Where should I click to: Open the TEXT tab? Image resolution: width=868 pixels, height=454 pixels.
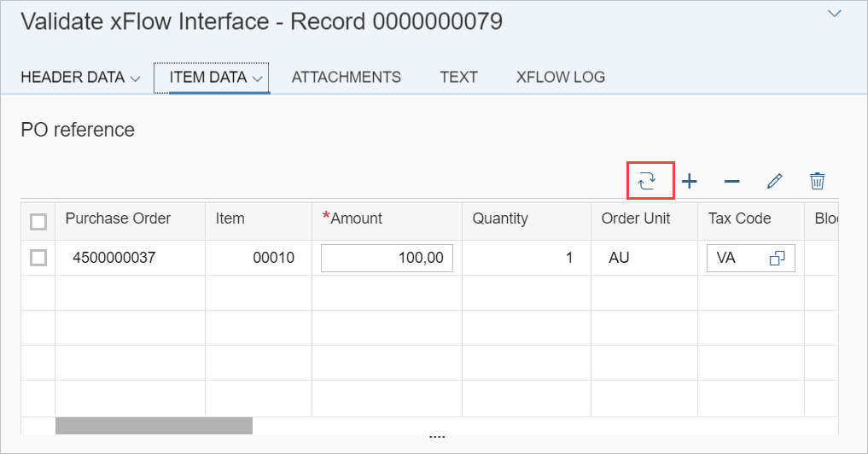pos(458,77)
